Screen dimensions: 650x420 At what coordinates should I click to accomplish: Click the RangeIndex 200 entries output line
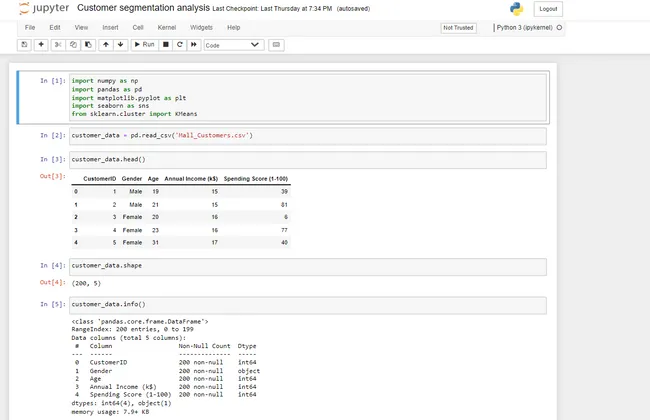(x=132, y=330)
